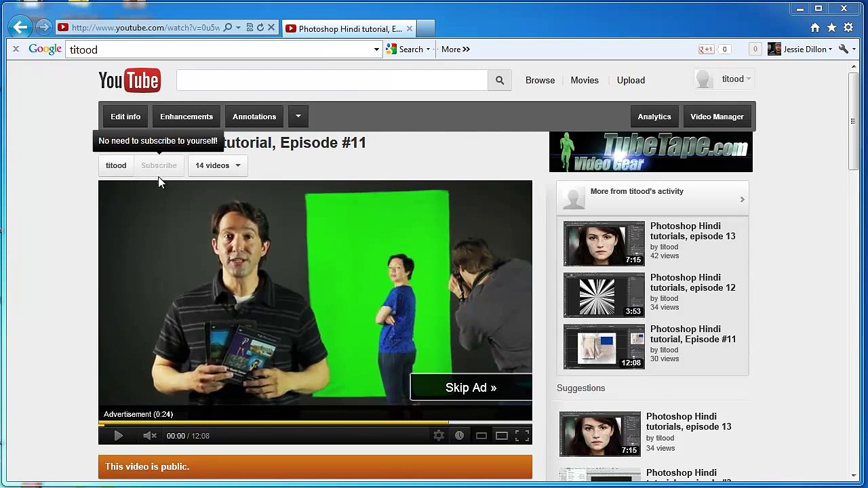This screenshot has width=868, height=488.
Task: Click the YouTube search magnifier button
Action: 500,80
